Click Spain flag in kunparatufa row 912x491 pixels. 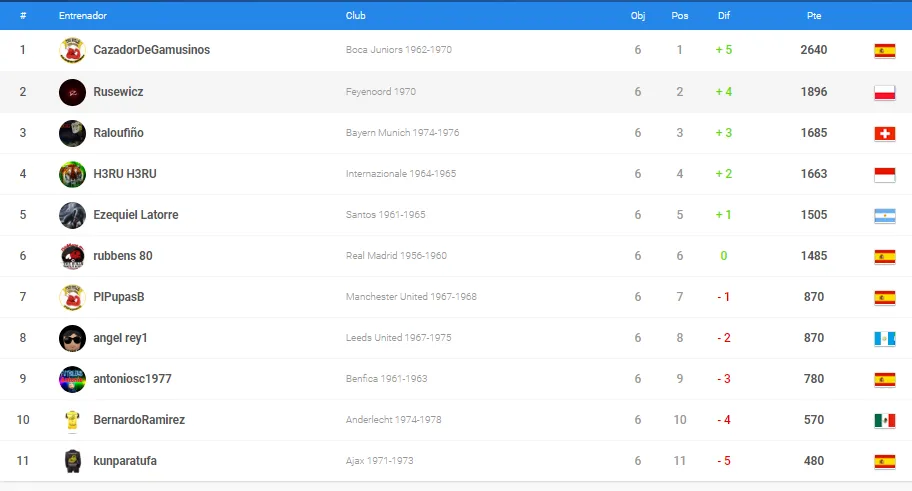pos(885,461)
